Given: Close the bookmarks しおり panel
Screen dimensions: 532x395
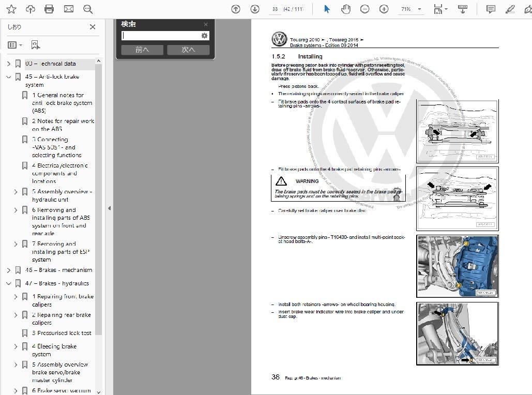Looking at the screenshot, I should pos(92,27).
